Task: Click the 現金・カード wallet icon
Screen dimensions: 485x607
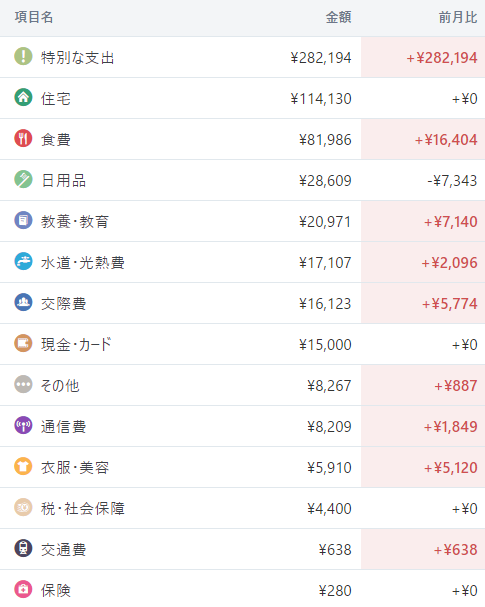Action: [x=23, y=343]
